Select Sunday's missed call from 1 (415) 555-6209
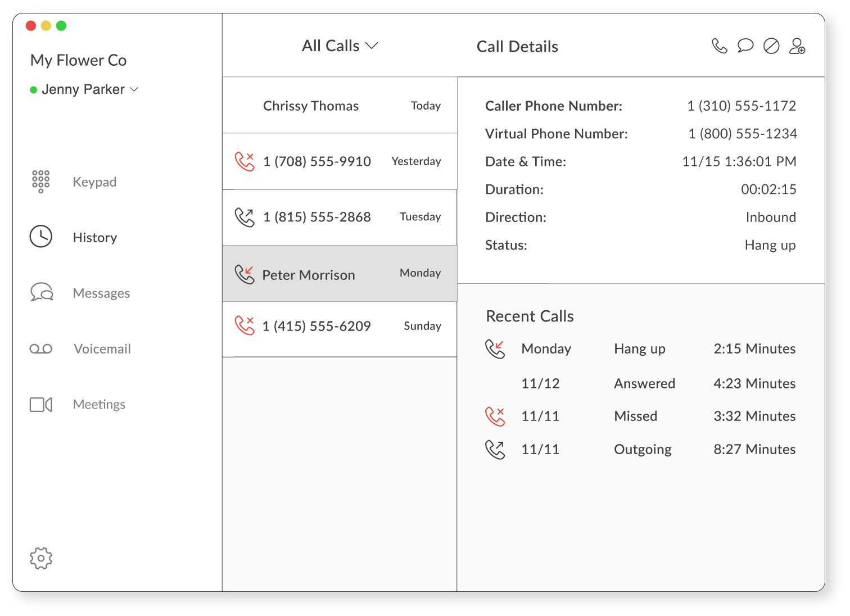The height and width of the screenshot is (616, 850). (x=340, y=326)
